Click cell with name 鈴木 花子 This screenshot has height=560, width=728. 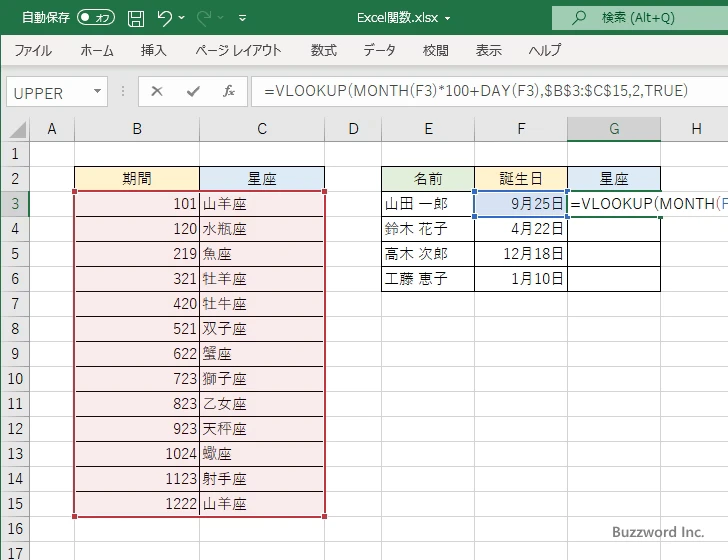coord(428,229)
